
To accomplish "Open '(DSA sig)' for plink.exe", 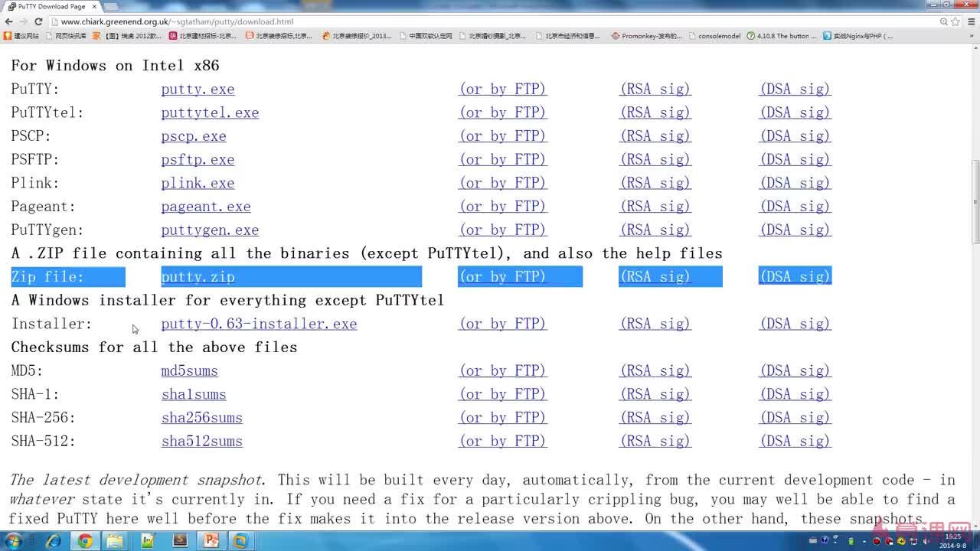I will click(795, 184).
